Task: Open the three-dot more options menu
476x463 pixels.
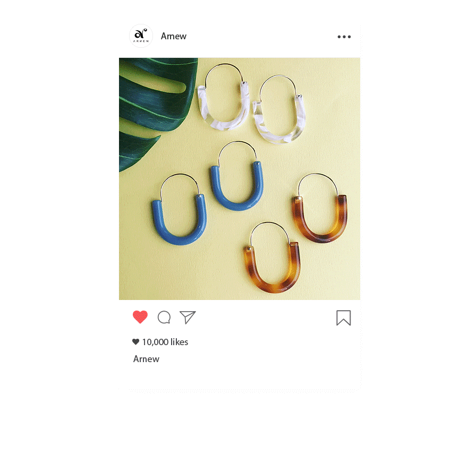Action: tap(344, 37)
